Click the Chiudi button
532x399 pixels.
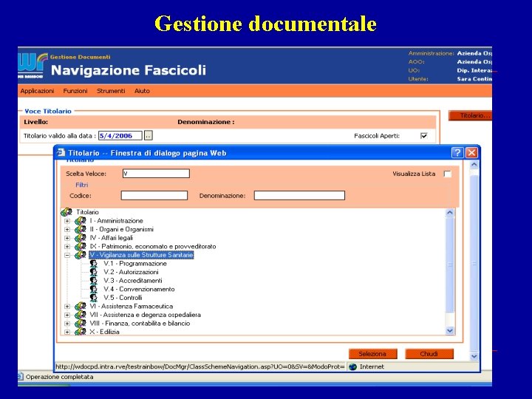coord(429,354)
